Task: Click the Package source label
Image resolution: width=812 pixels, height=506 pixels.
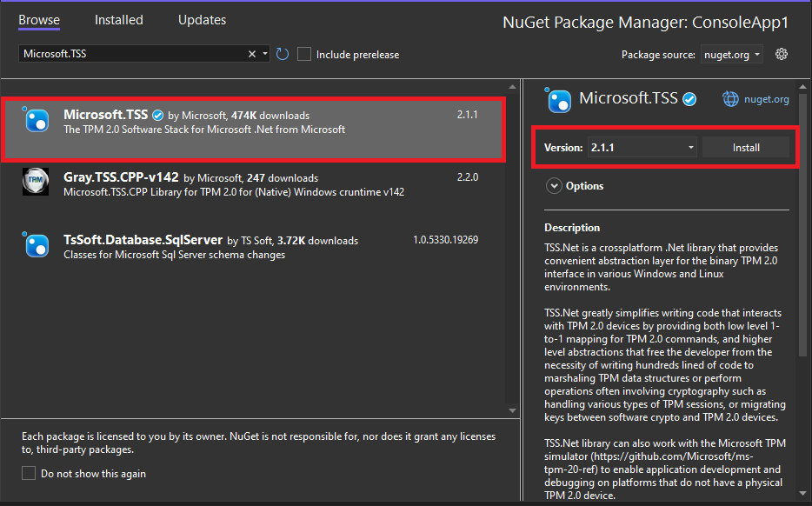Action: click(658, 55)
